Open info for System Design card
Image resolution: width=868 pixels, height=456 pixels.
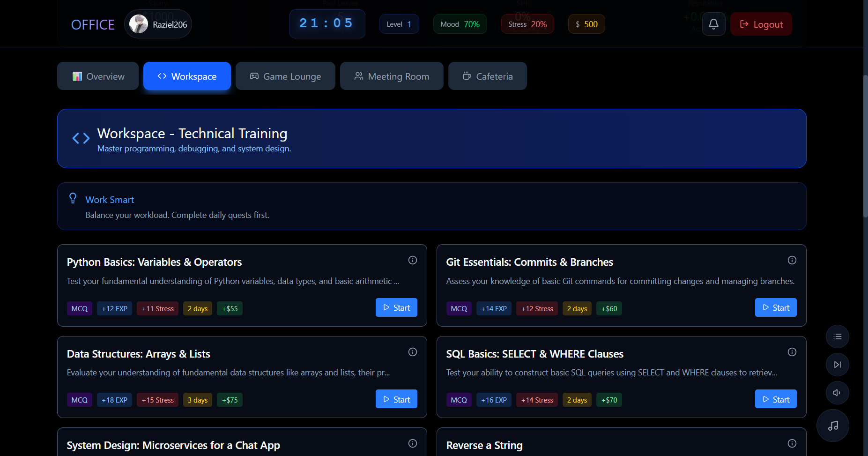pyautogui.click(x=413, y=443)
